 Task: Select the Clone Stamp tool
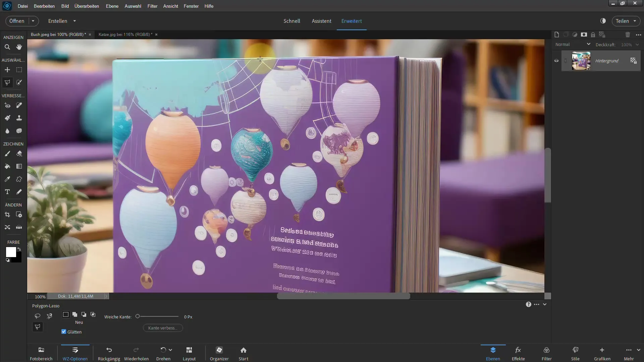point(19,118)
